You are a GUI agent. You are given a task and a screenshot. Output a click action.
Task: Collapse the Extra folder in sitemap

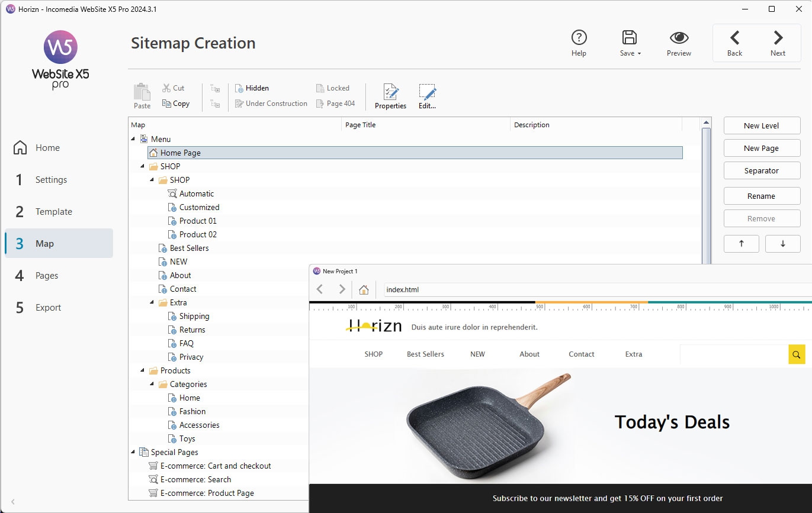click(152, 303)
